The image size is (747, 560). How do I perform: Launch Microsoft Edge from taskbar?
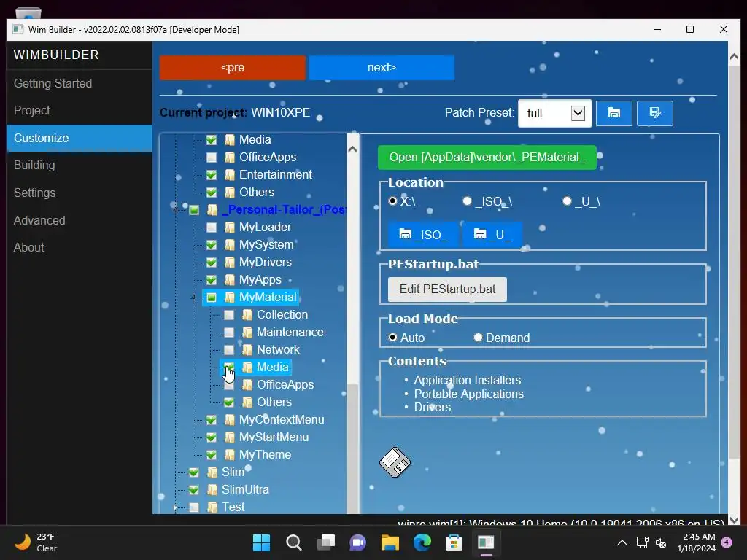(x=422, y=542)
